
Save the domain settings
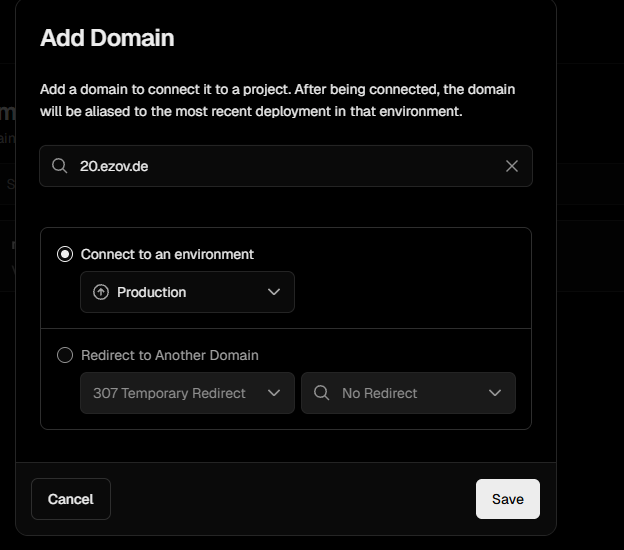(x=507, y=499)
